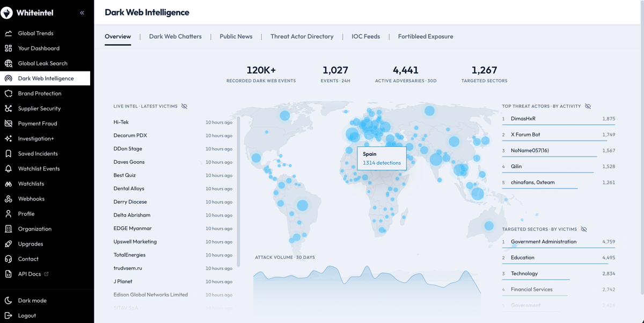Select the Financial Services sector row
The height and width of the screenshot is (323, 644).
click(x=559, y=290)
